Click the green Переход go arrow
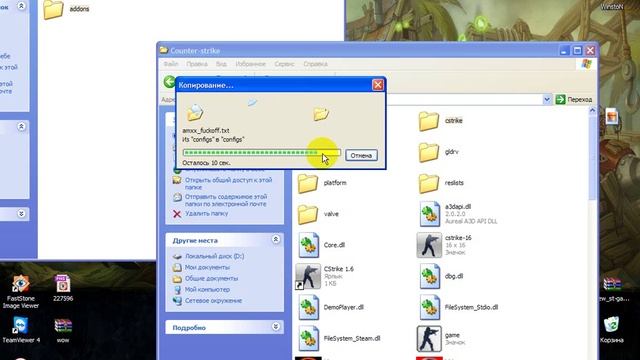This screenshot has width=640, height=360. [560, 99]
